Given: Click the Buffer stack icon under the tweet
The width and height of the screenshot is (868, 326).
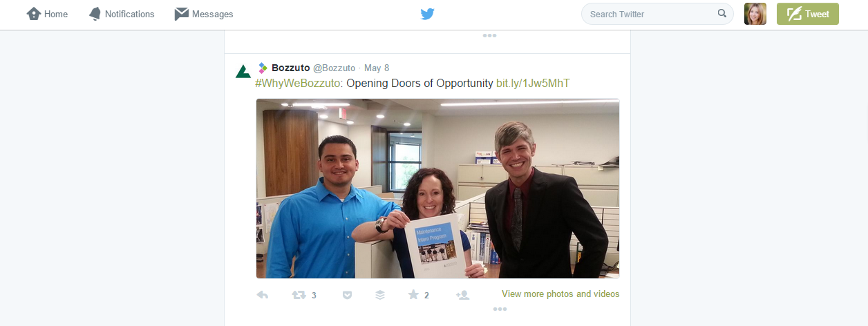Looking at the screenshot, I should 380,295.
